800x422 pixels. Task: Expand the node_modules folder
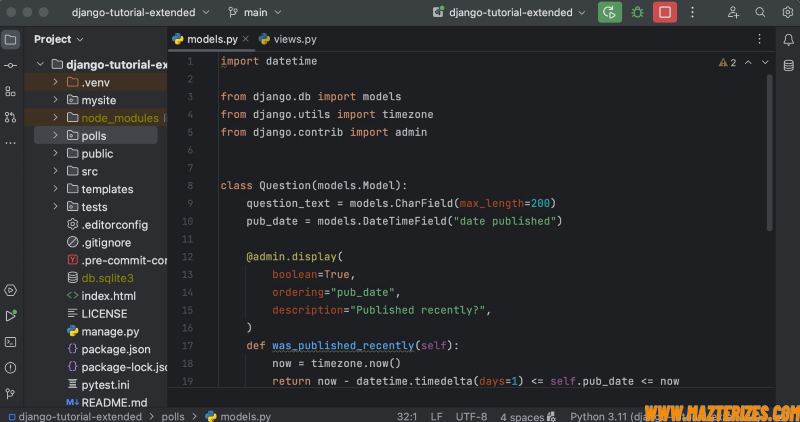click(55, 117)
